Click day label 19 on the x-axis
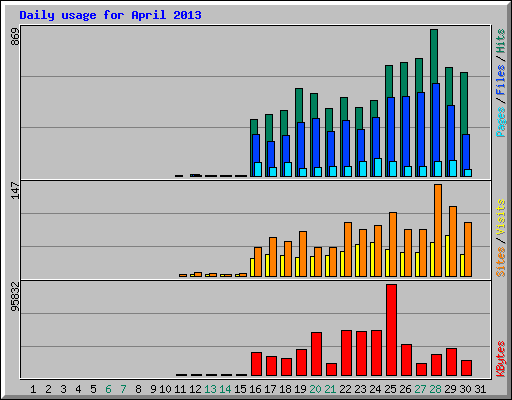Screen dimensions: 512x400 pos(300,389)
